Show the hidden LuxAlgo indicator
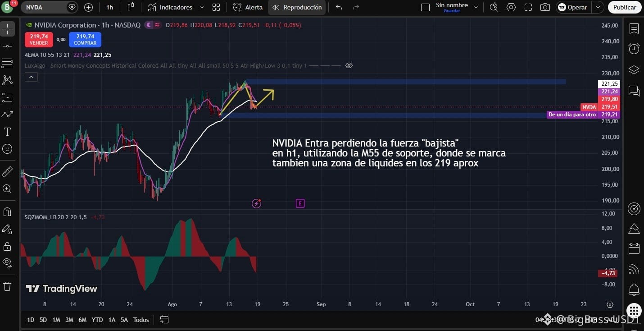Screen dimensions: 644x331 [349, 65]
